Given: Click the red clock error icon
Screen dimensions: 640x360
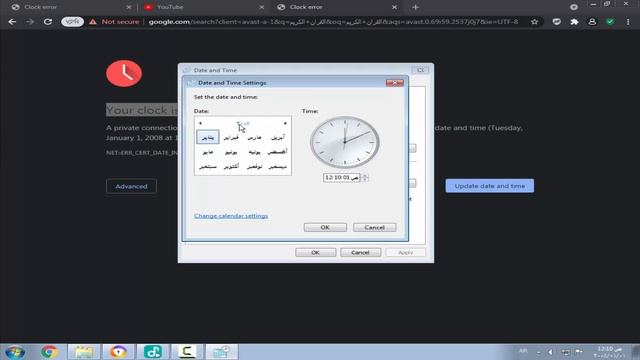Looking at the screenshot, I should 124,73.
